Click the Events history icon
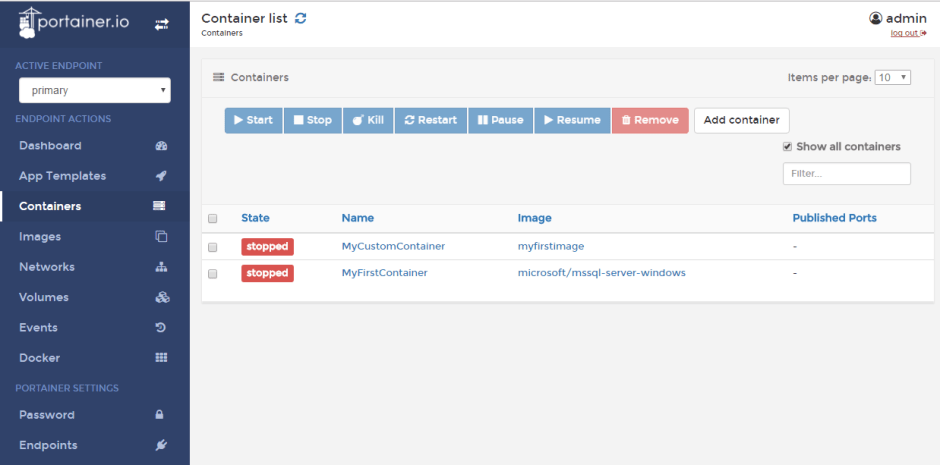Image resolution: width=940 pixels, height=465 pixels. tap(161, 328)
